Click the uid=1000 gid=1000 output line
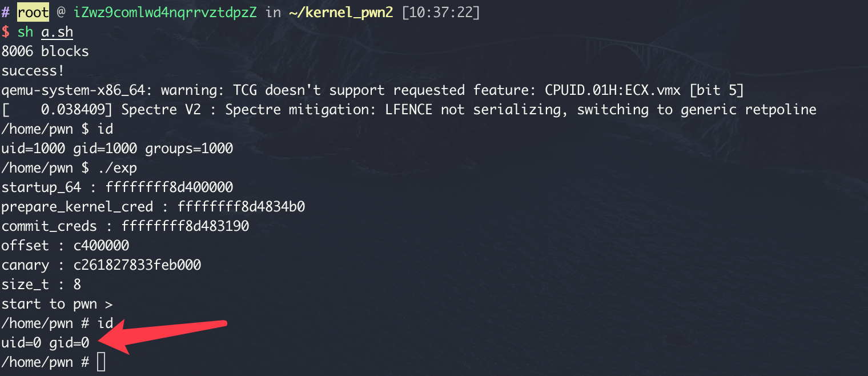 117,149
